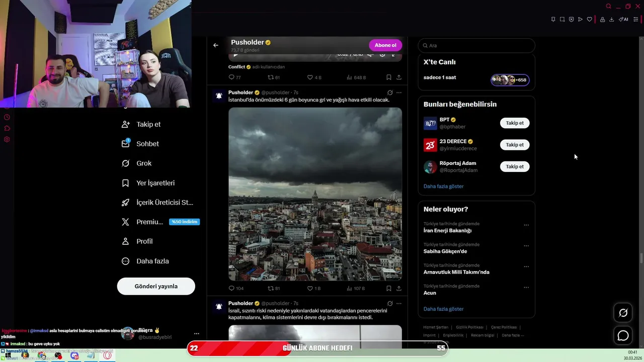Open Premium with %50 indirim badge
Screen dimensions: 644x362
[160, 222]
